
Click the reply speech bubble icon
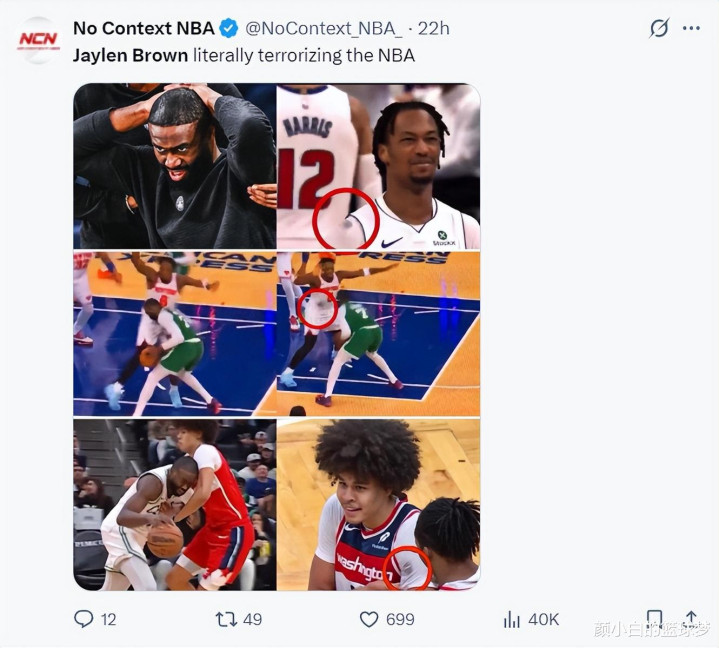84,619
